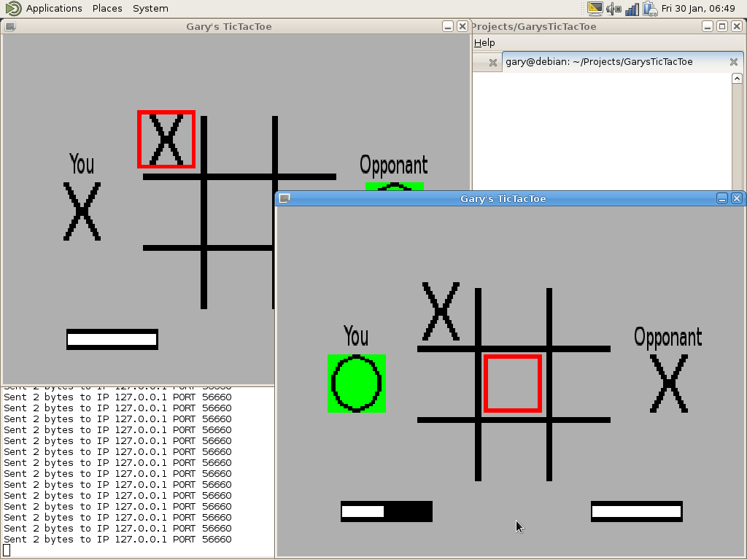Click the Opponant label in back window
747x560 pixels.
click(393, 166)
